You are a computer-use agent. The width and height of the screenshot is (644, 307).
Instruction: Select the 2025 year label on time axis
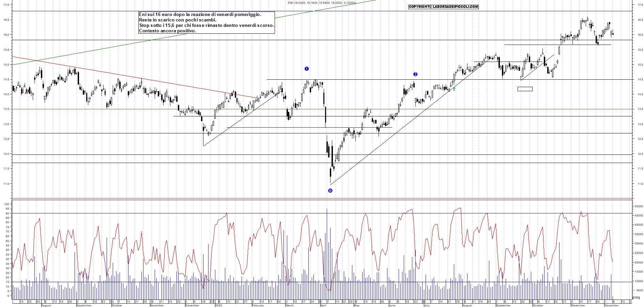tap(218, 305)
